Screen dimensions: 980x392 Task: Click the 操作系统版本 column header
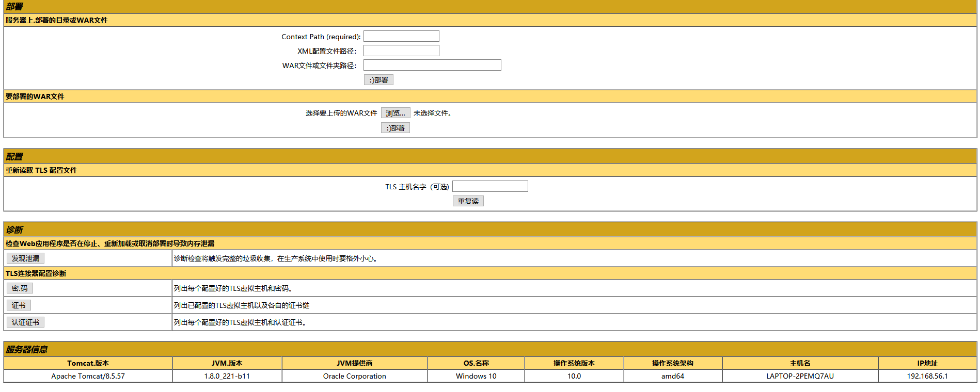point(574,363)
